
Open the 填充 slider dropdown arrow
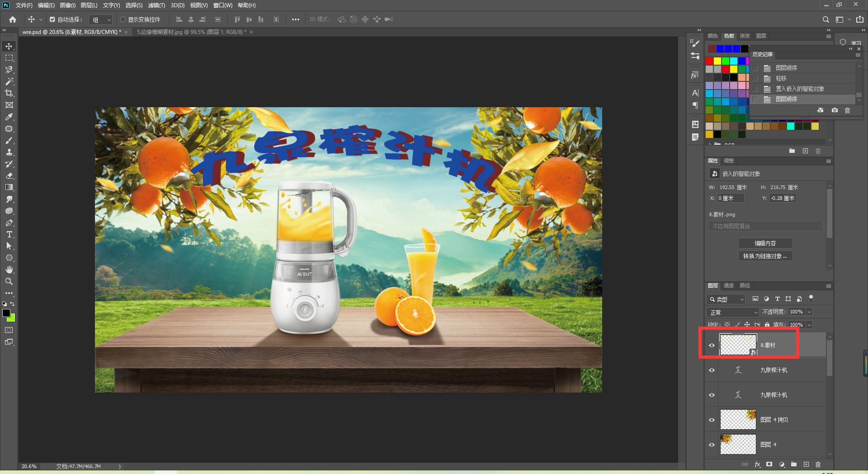(x=809, y=325)
